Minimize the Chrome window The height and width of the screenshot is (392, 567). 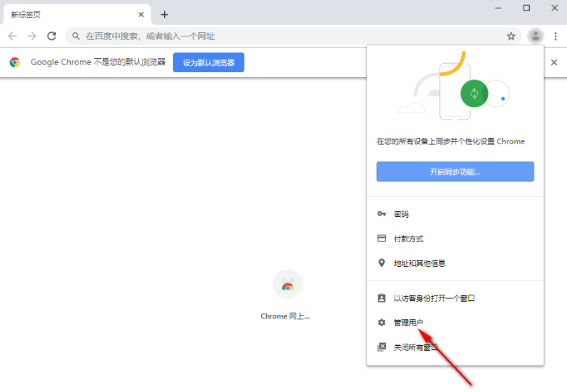pos(498,8)
